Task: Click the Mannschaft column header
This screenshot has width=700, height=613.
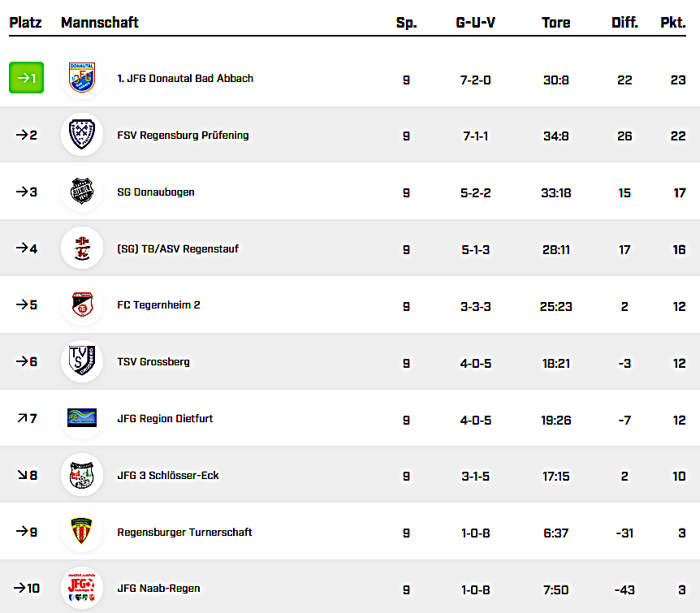Action: click(100, 23)
